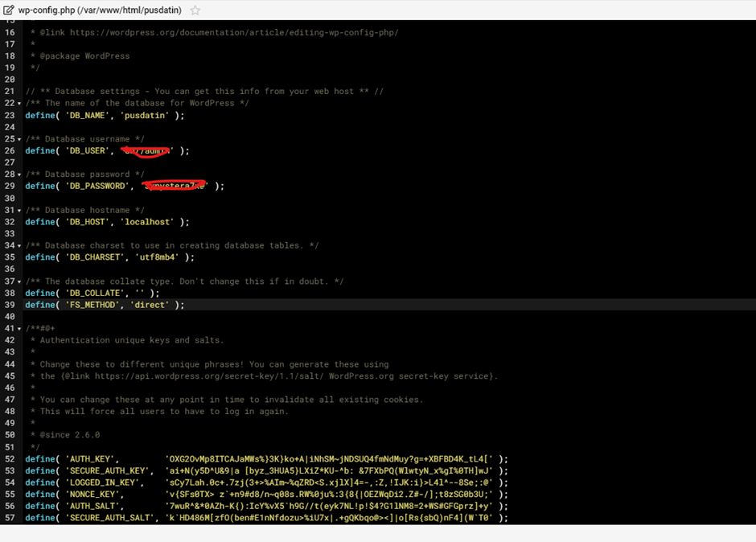Click the star icon beside the file title
The width and height of the screenshot is (756, 542).
[x=195, y=10]
